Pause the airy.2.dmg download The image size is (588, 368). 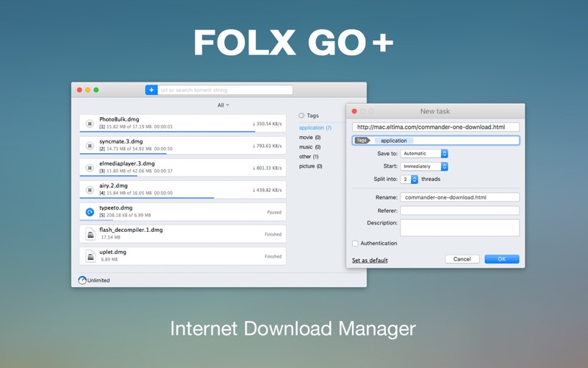[90, 190]
